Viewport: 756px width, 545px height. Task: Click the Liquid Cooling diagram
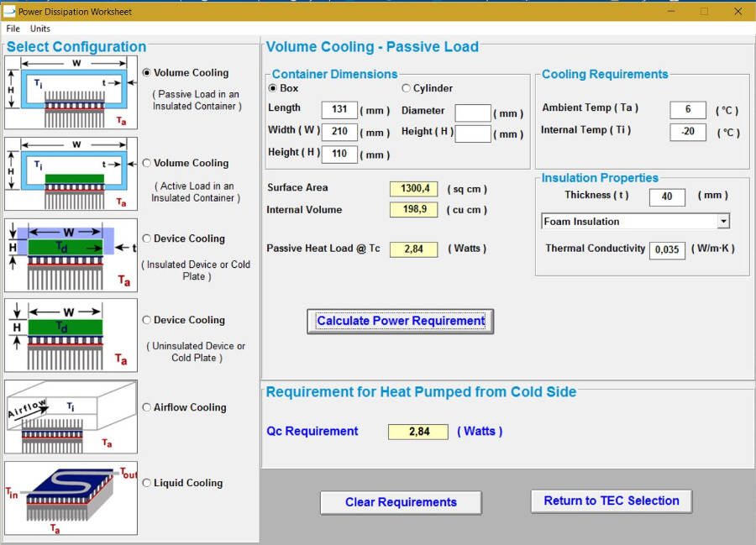coord(71,494)
